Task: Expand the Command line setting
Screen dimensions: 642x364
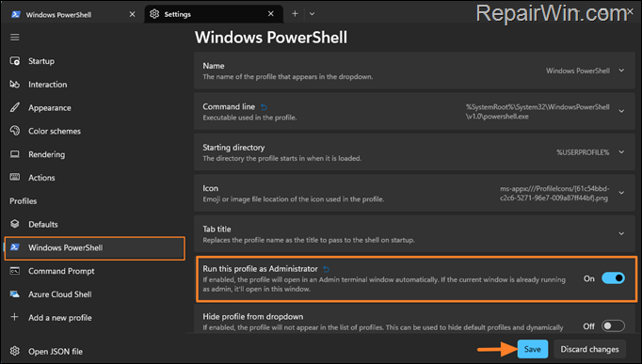Action: 621,111
